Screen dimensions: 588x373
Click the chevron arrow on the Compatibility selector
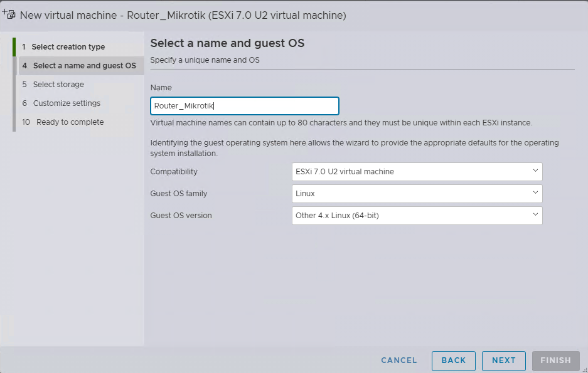(535, 171)
